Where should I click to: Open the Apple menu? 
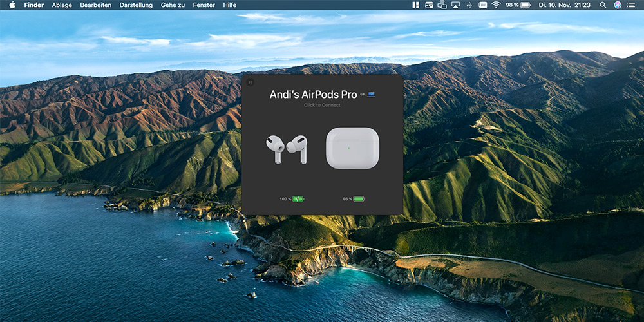(x=12, y=5)
